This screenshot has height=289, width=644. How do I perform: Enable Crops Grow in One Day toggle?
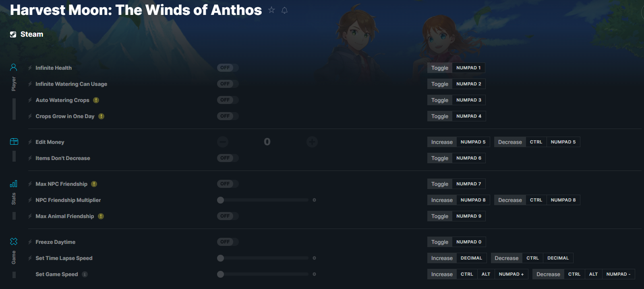[x=228, y=116]
